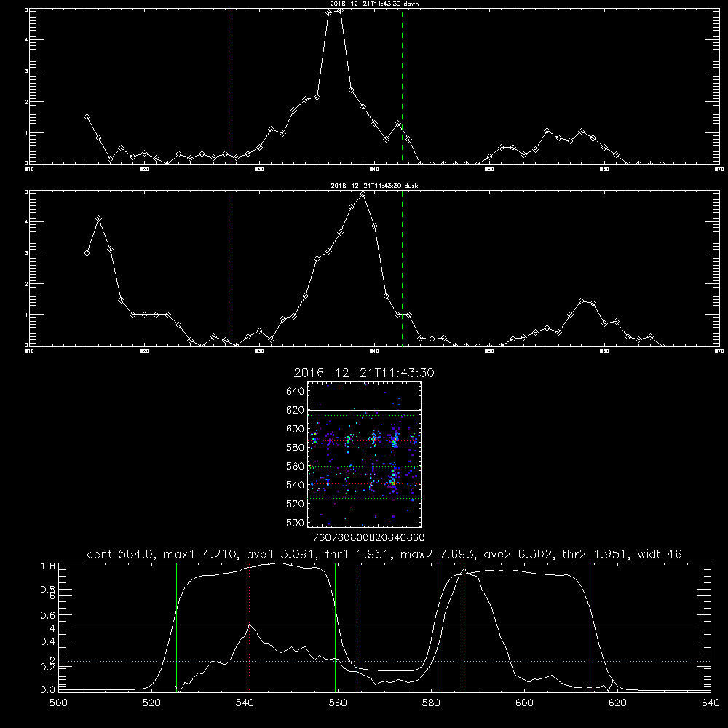Click the 'ave2 6.302' value text

pos(518,554)
